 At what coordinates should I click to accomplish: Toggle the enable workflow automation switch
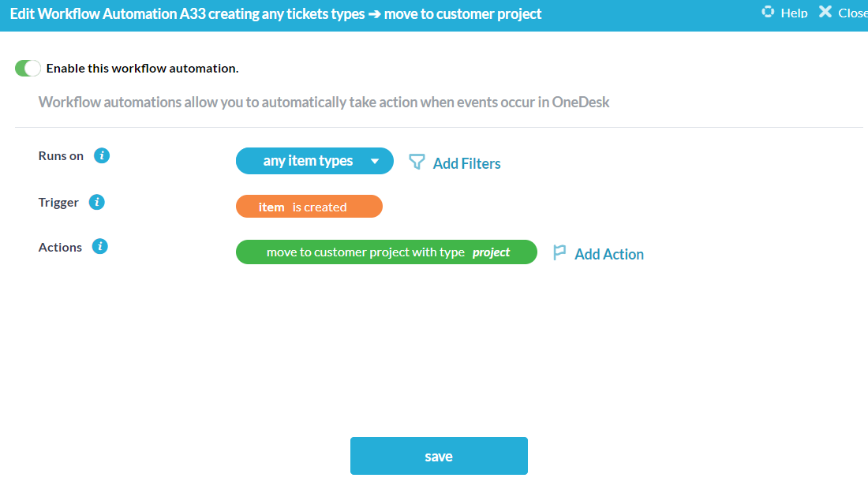(28, 69)
